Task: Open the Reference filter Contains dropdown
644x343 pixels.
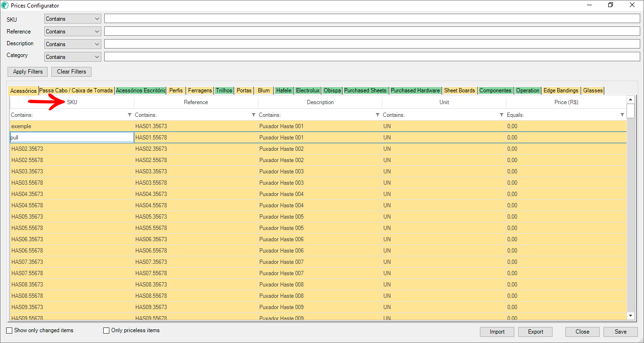Action: (x=73, y=32)
